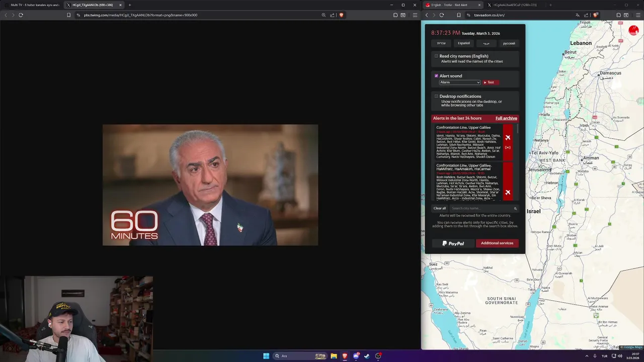The height and width of the screenshot is (362, 644).
Task: Close the HCgJI_TXgAANLDb tab
Action: tap(120, 5)
